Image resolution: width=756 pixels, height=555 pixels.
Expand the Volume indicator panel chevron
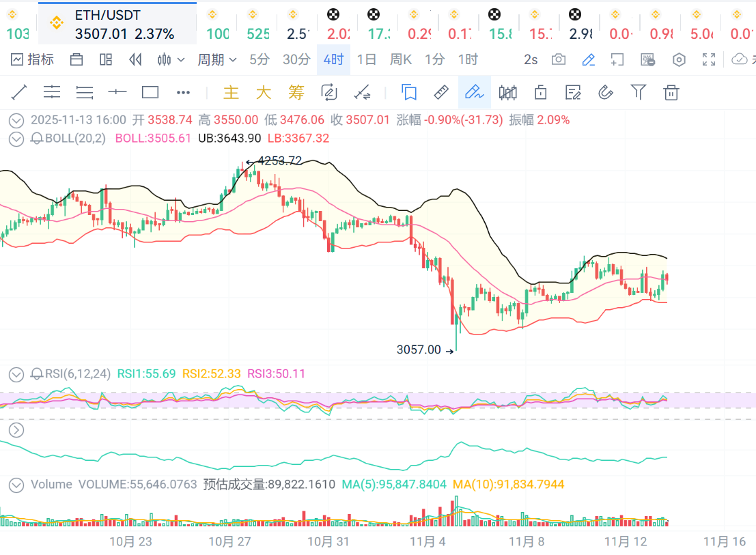point(16,485)
